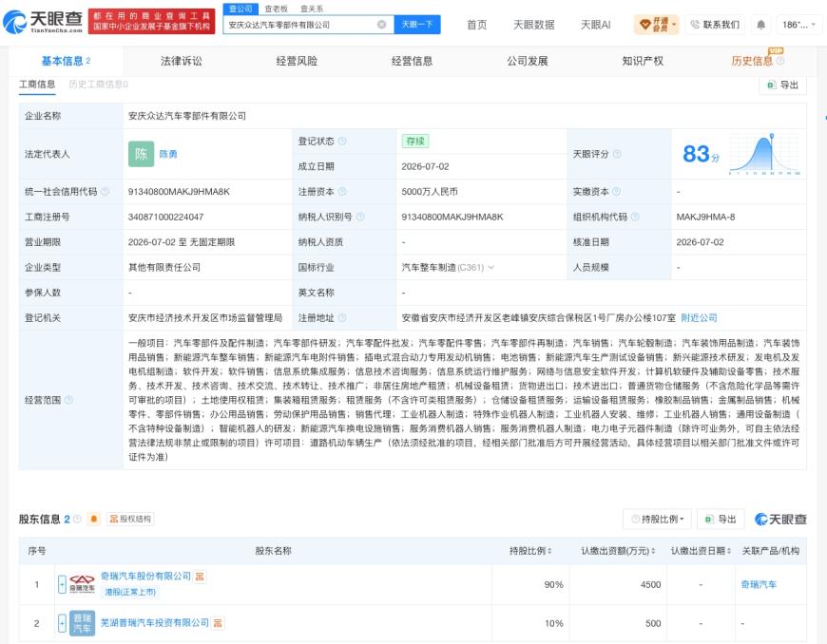Sort by 持股比例 column header
Viewport: 827px width, 644px height.
coord(530,551)
